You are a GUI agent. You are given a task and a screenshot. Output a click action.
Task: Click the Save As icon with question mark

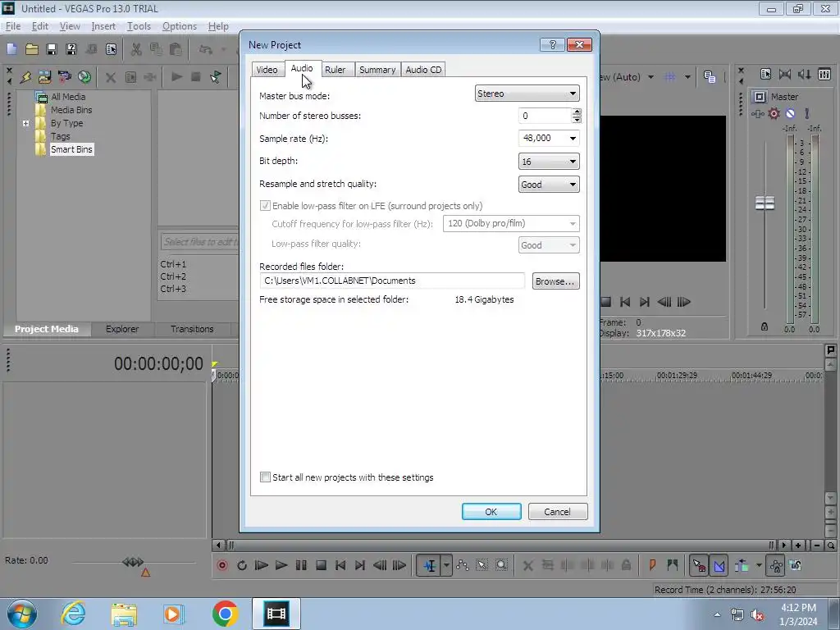(71, 49)
